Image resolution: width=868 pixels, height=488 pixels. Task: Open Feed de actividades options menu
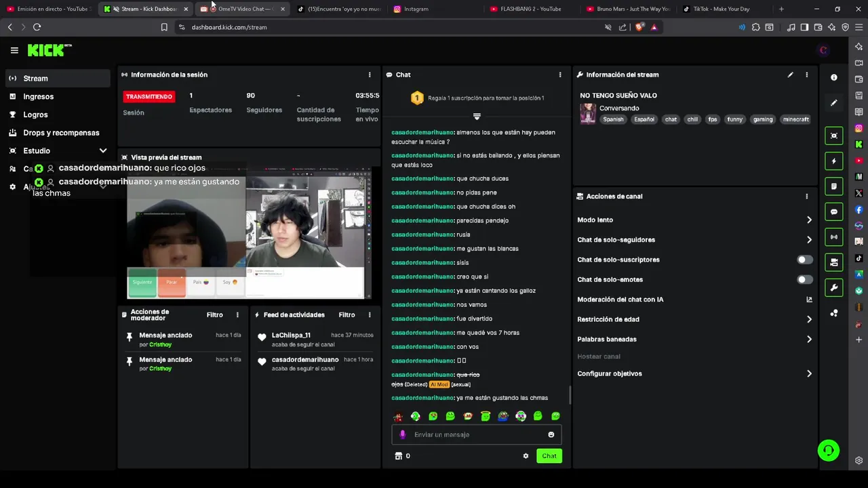tap(370, 315)
